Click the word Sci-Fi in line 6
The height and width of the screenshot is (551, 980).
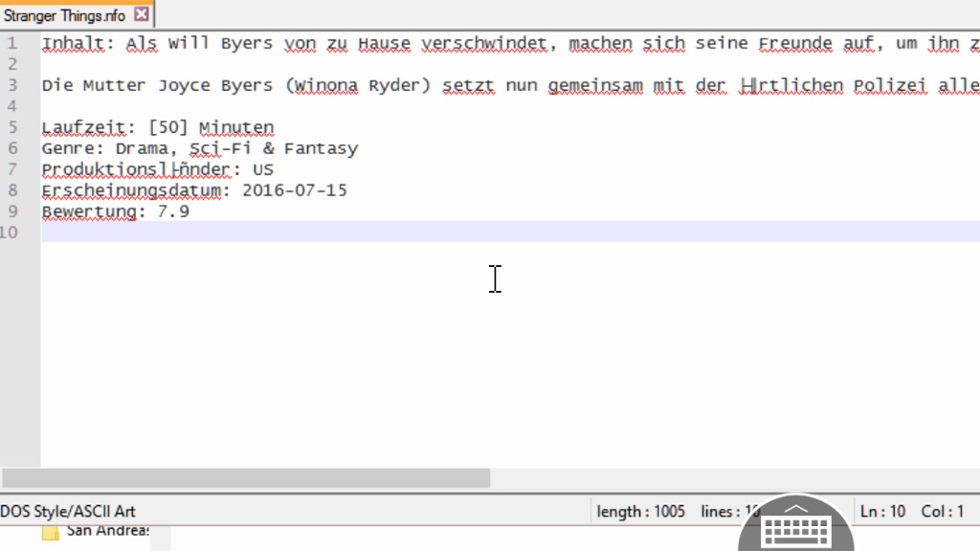220,148
